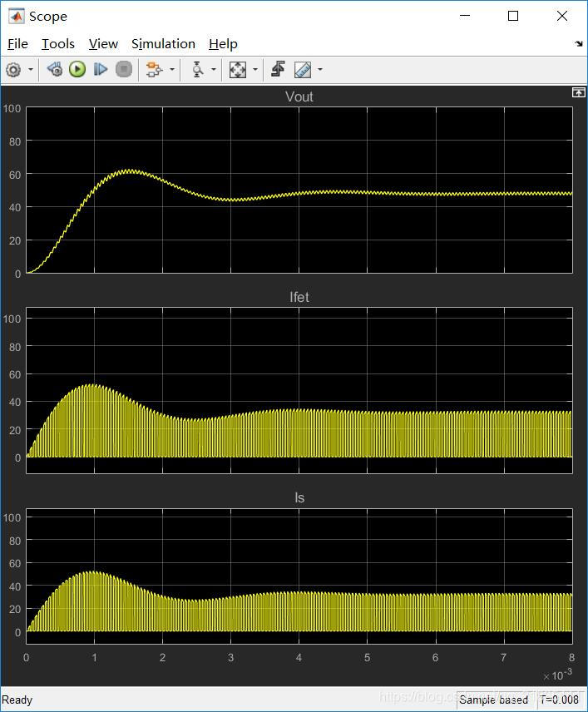Expand the configuration properties dropdown arrow
The width and height of the screenshot is (588, 712).
(x=31, y=70)
